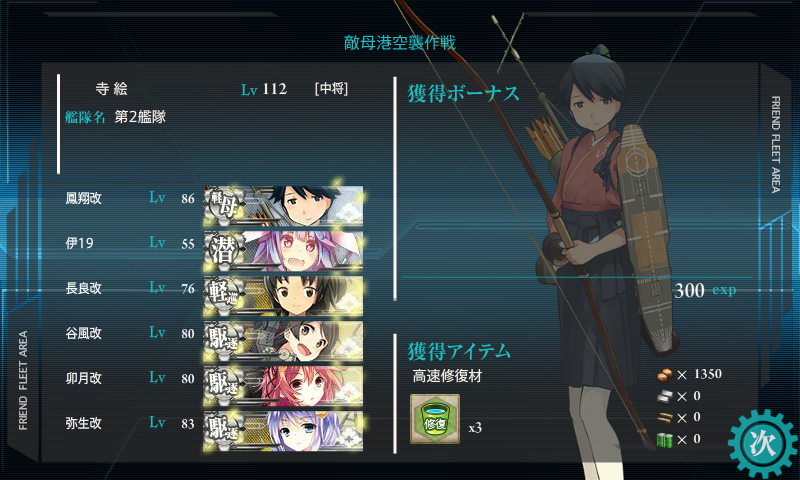Image resolution: width=800 pixels, height=480 pixels.
Task: Click the ammo resource icon
Action: click(x=665, y=418)
